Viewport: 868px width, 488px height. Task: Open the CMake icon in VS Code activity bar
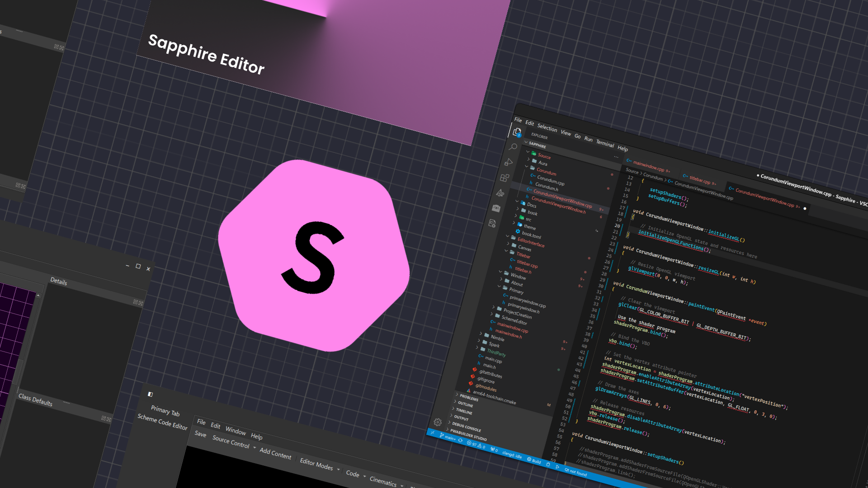coord(500,193)
